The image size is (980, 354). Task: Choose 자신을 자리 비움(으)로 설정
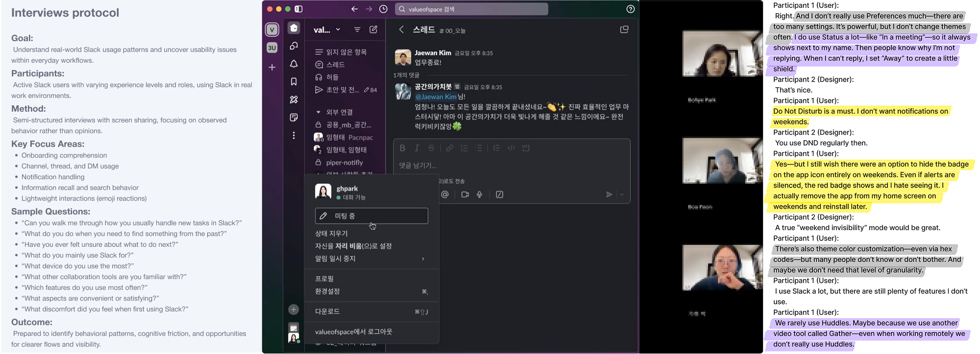pos(353,246)
